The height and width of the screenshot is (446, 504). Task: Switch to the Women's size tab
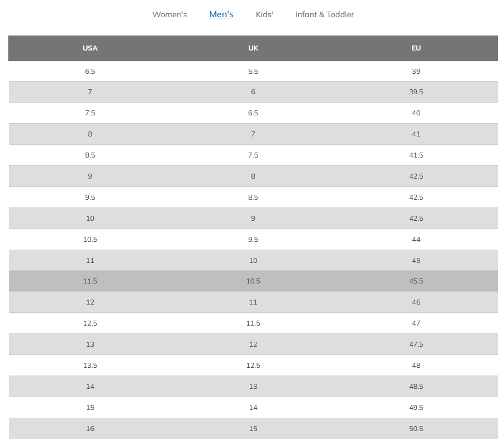click(169, 14)
